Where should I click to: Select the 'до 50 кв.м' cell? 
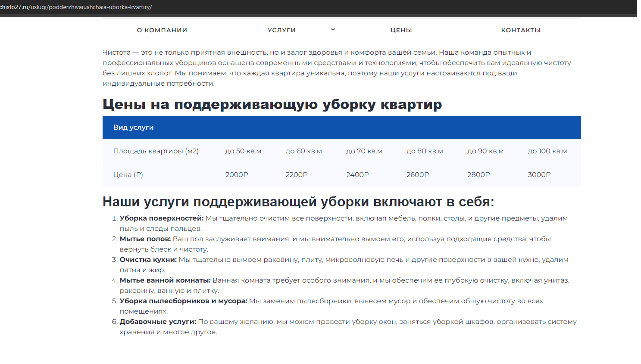[x=244, y=151]
